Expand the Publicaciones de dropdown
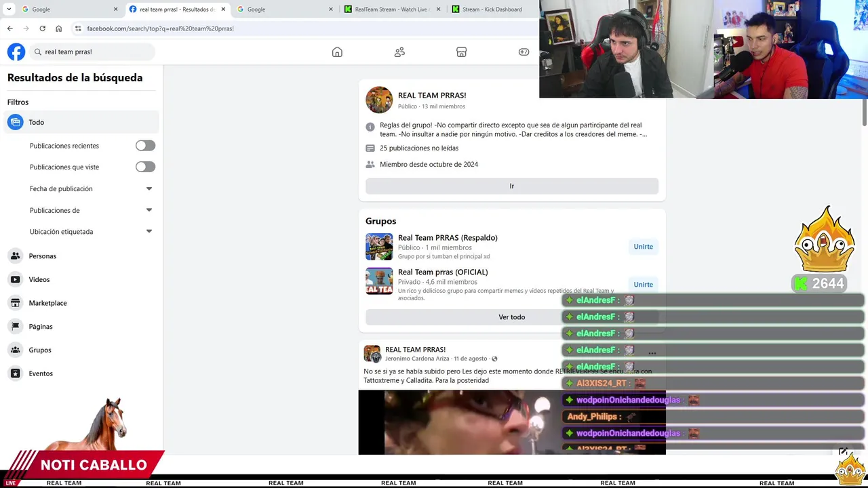The width and height of the screenshot is (868, 488). click(149, 210)
